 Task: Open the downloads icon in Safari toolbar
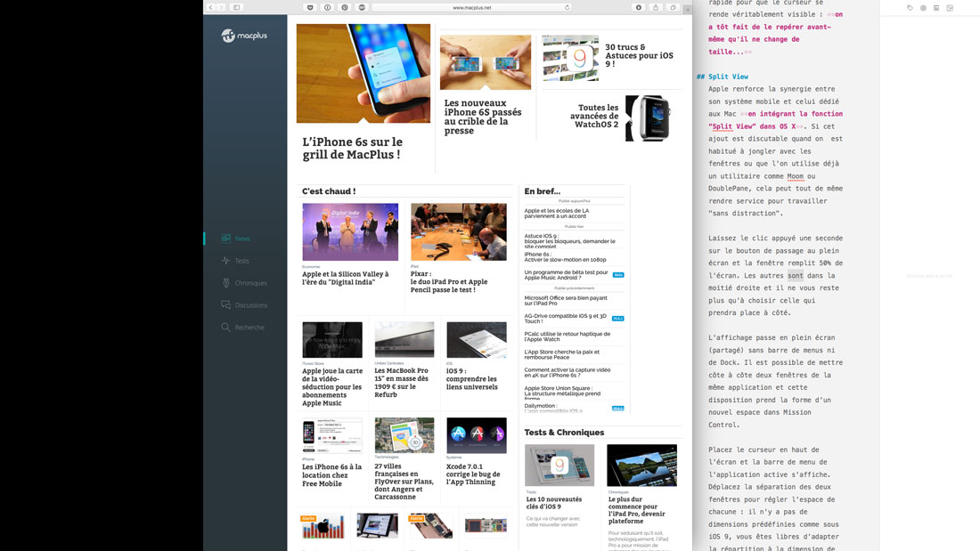coord(638,7)
